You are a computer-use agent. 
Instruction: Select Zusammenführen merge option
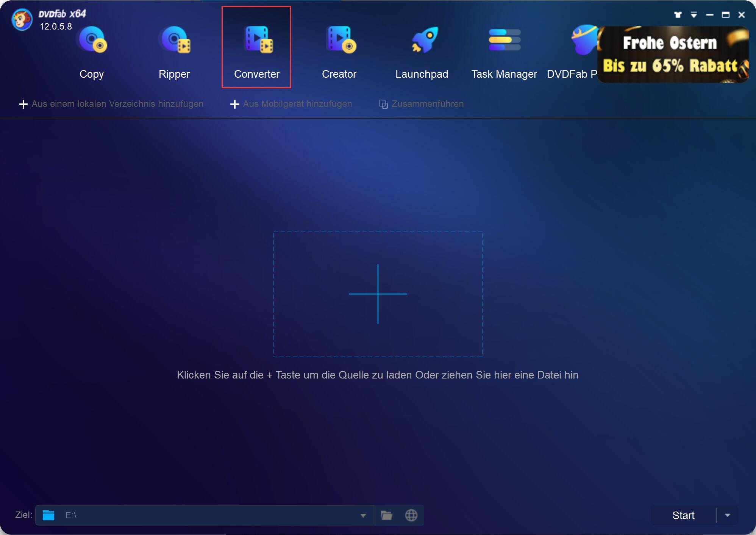point(422,104)
